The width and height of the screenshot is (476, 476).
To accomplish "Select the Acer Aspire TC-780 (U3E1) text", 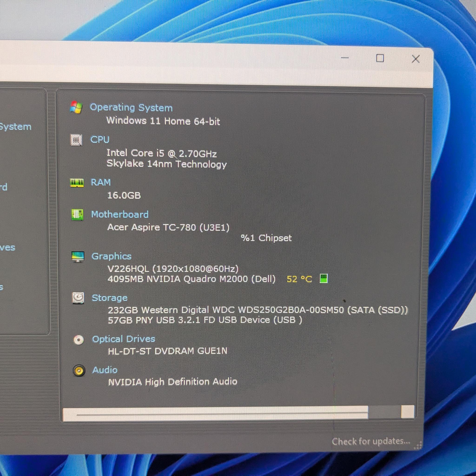I will click(x=169, y=227).
